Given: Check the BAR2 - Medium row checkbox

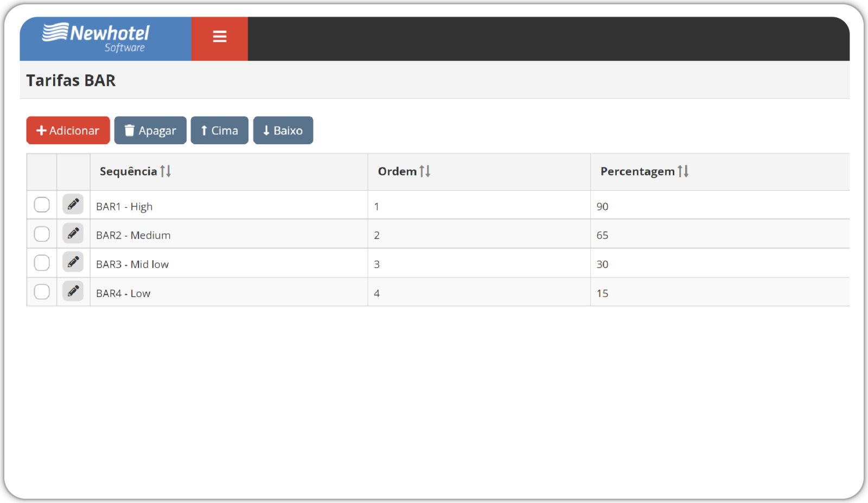Looking at the screenshot, I should [42, 234].
